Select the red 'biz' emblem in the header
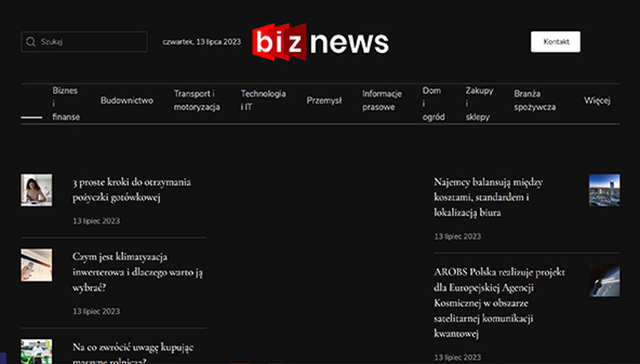This screenshot has height=364, width=640. point(278,42)
